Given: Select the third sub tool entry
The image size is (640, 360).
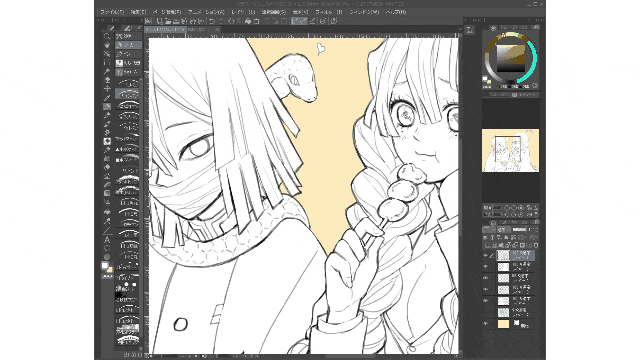Looking at the screenshot, I should click(x=128, y=53).
